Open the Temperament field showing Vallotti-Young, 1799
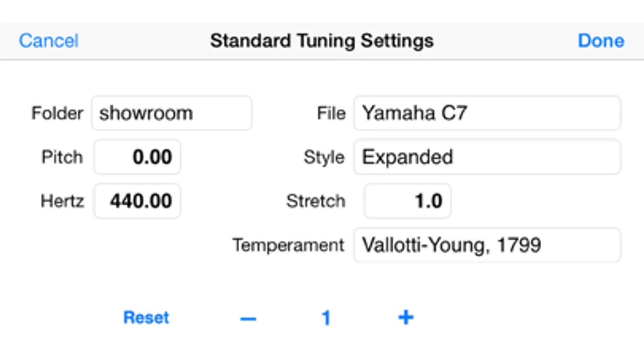This screenshot has width=644, height=362. tap(487, 245)
